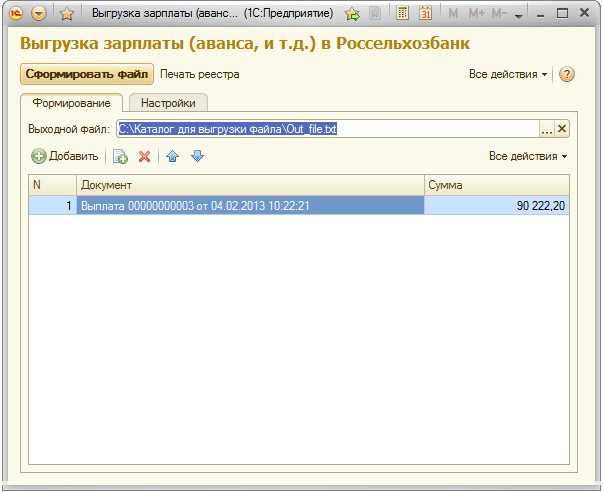Clear the output file field with X
Screen dimensions: 603x492
[x=562, y=129]
